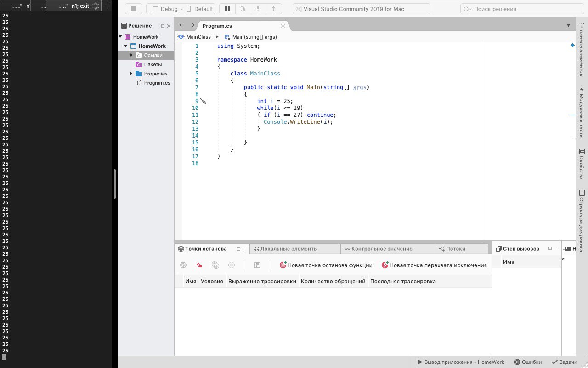588x368 pixels.
Task: Open the new terminal tab plus button
Action: coord(107,6)
